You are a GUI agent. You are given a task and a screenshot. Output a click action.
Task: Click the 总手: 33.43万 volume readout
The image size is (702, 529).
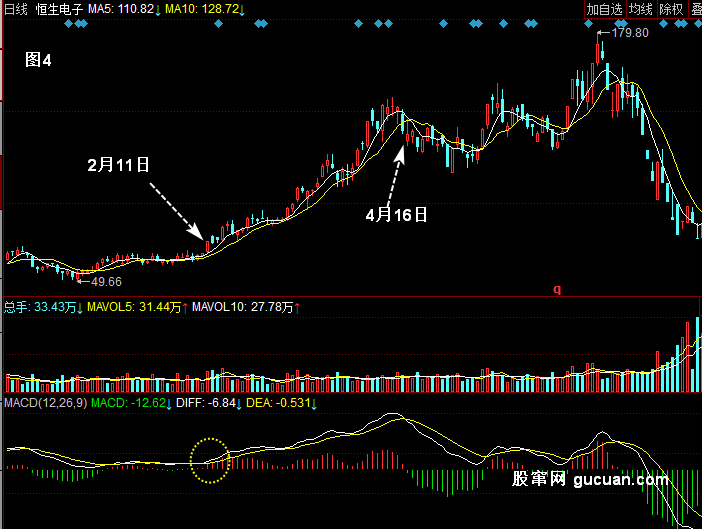tap(43, 307)
